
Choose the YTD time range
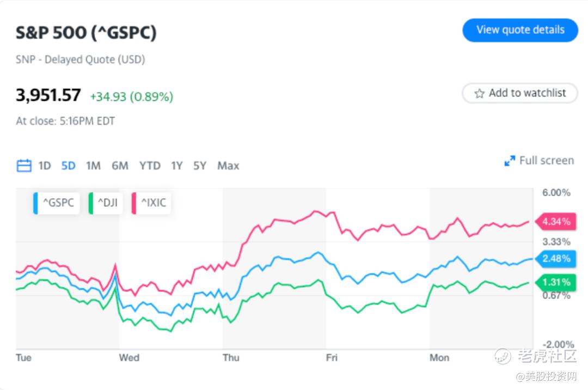[150, 166]
